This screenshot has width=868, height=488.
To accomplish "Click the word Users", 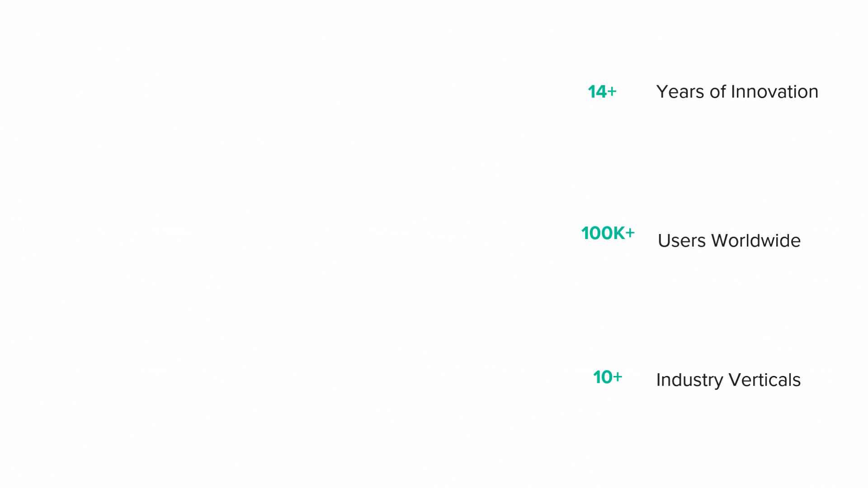I will click(682, 240).
